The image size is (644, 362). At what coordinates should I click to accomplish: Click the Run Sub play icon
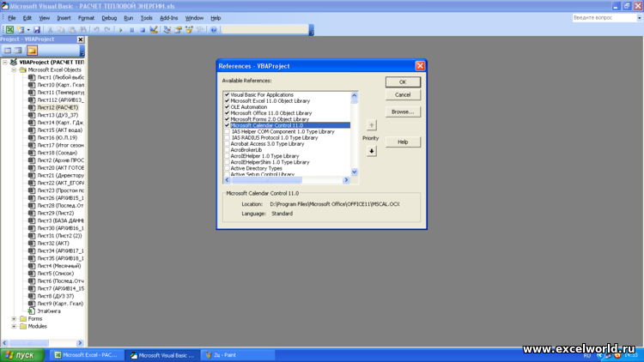pos(121,29)
